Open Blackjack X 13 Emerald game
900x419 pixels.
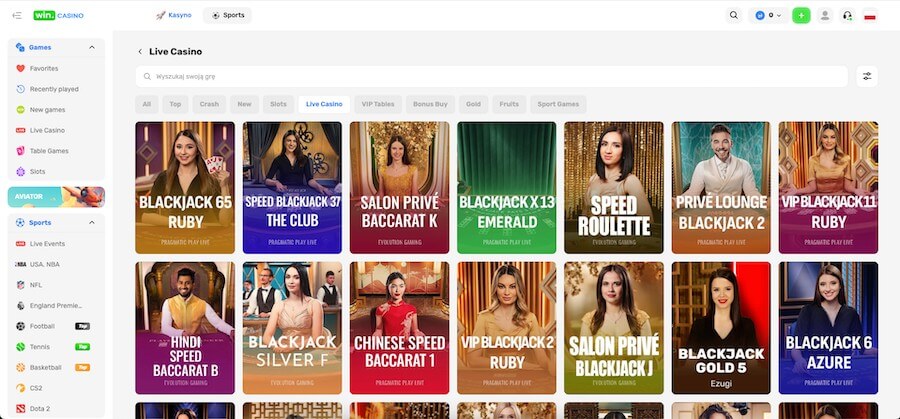click(x=507, y=188)
